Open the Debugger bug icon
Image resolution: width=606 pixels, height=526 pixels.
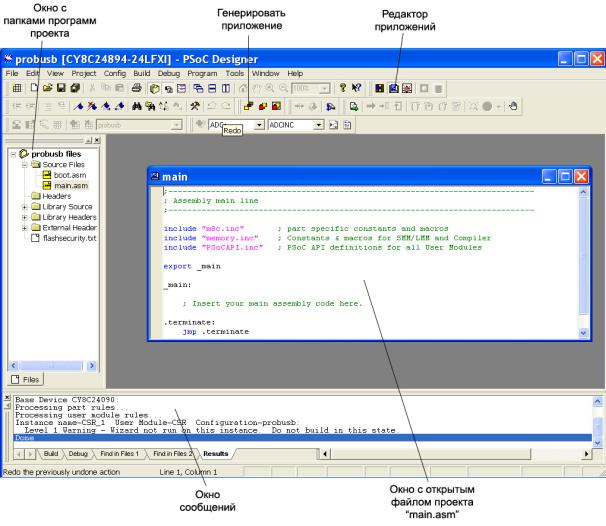click(407, 88)
